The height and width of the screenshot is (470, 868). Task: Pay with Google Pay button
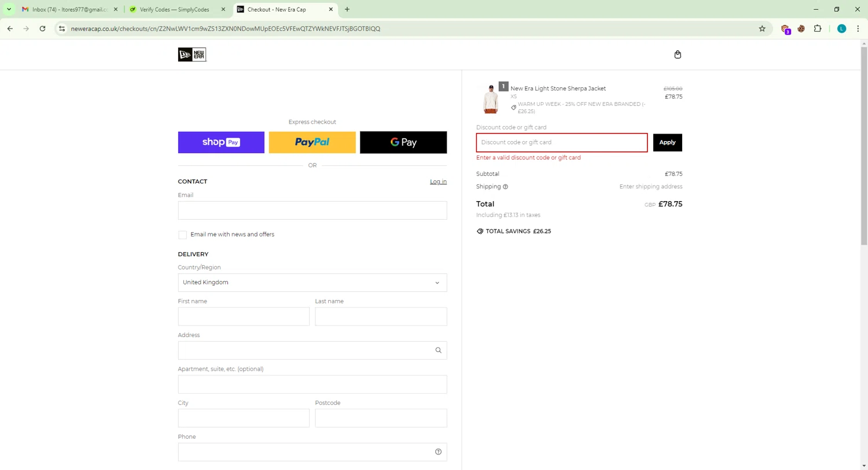tap(403, 142)
